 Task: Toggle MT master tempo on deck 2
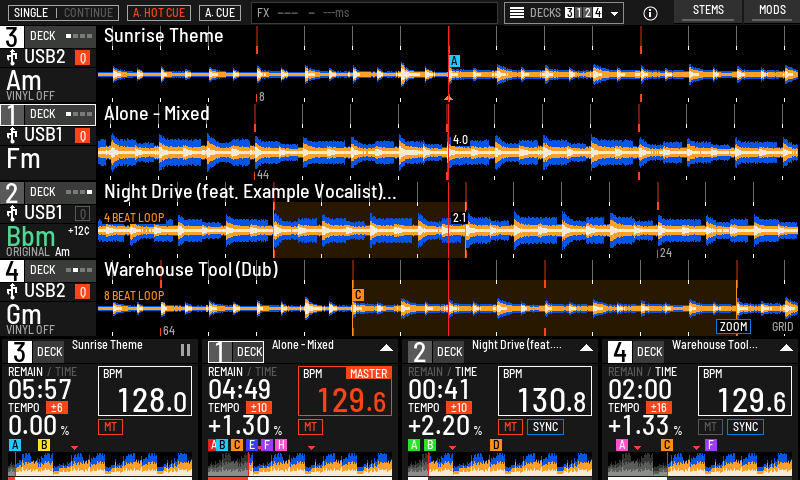click(x=510, y=427)
